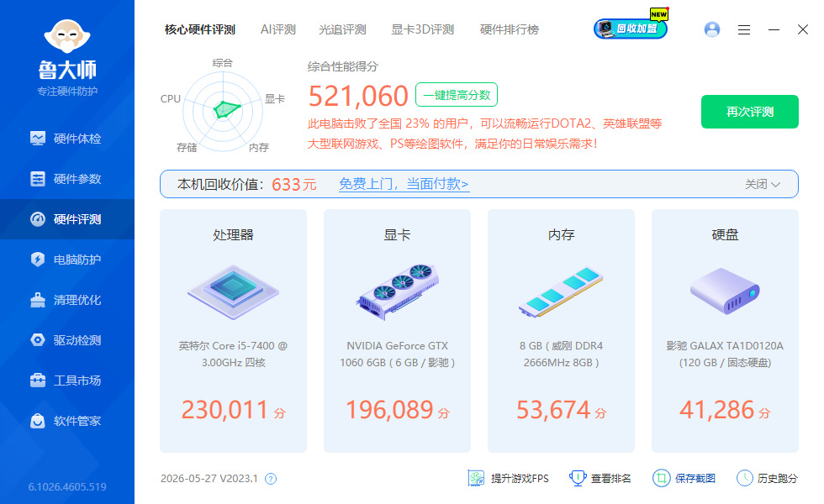This screenshot has height=504, width=824.
Task: Click the memory score 53,674
Action: (553, 410)
